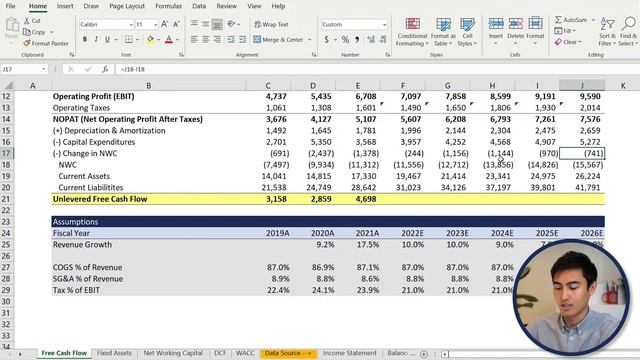Image resolution: width=640 pixels, height=360 pixels.
Task: Open Cell Styles gallery
Action: [x=467, y=32]
